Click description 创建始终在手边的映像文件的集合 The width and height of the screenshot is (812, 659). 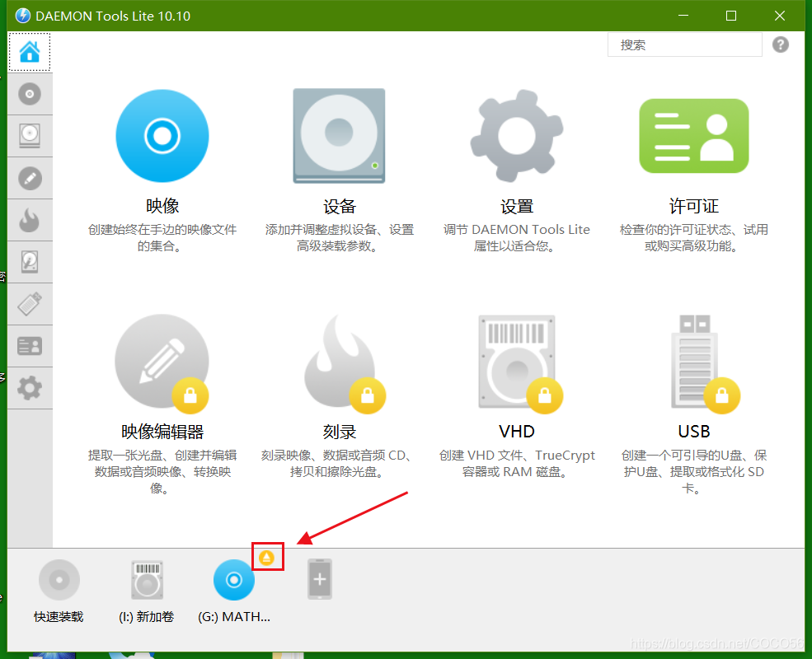pyautogui.click(x=162, y=237)
